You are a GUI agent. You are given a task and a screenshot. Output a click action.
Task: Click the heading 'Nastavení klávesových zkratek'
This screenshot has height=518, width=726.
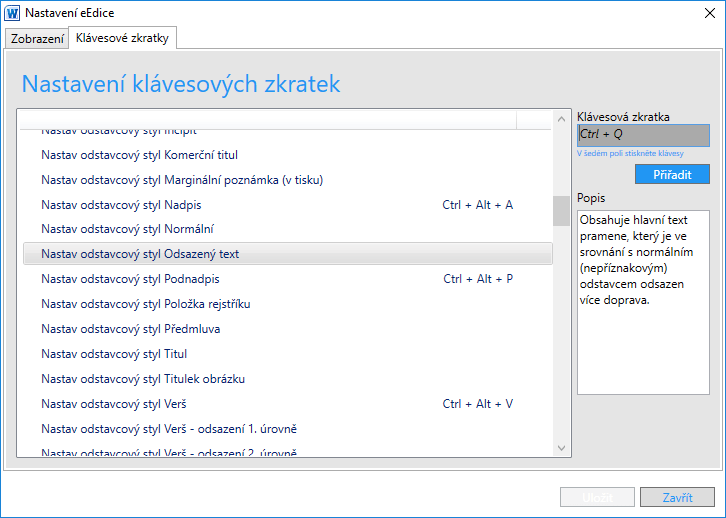[181, 84]
